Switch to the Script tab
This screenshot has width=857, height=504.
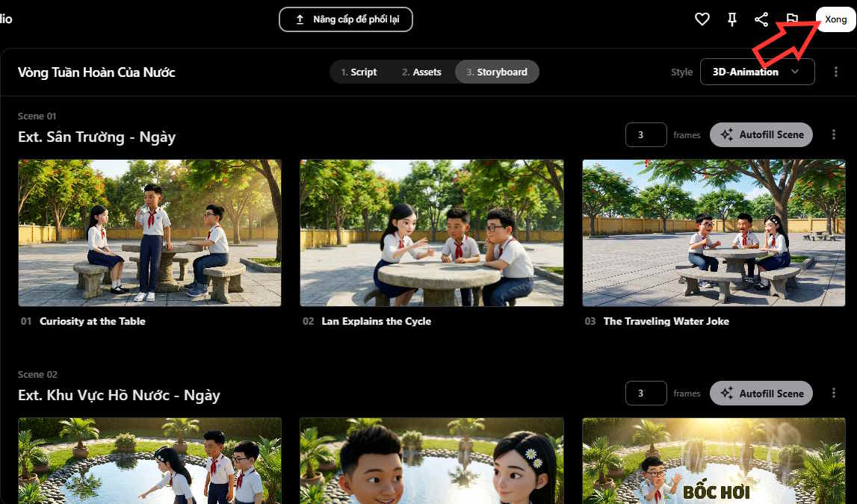pos(359,72)
